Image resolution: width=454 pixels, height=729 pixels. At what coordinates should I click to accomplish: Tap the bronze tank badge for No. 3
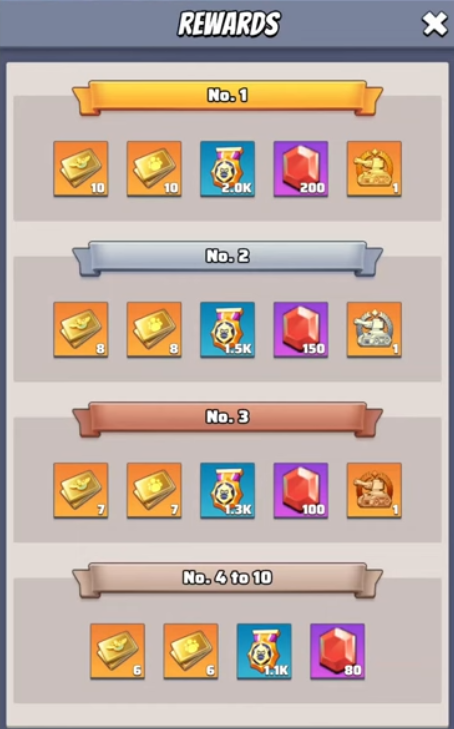click(x=375, y=490)
